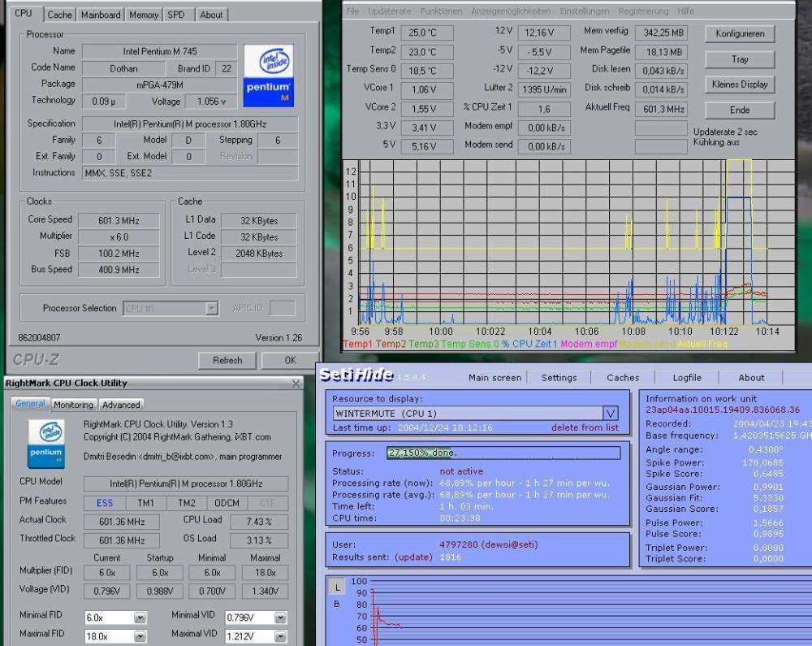
Task: Open the Maximal VID dropdown
Action: (280, 637)
